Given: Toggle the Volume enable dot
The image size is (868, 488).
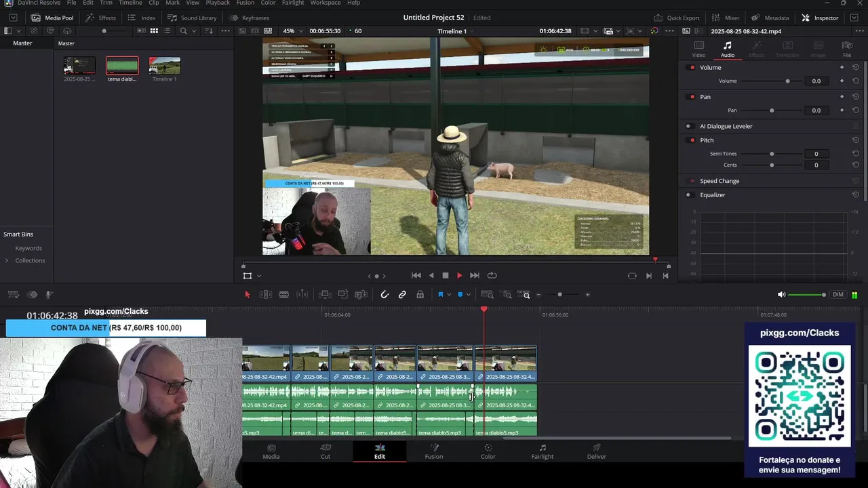Looking at the screenshot, I should click(x=692, y=68).
